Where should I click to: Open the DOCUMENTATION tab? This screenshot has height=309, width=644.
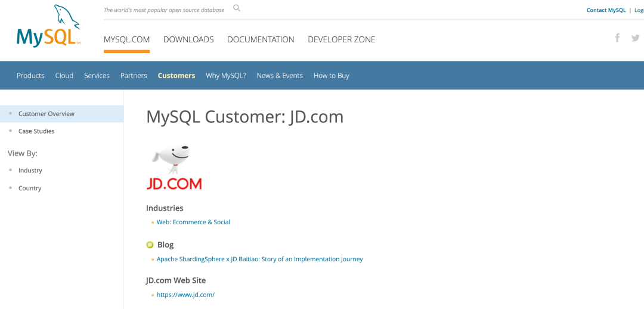click(x=261, y=39)
